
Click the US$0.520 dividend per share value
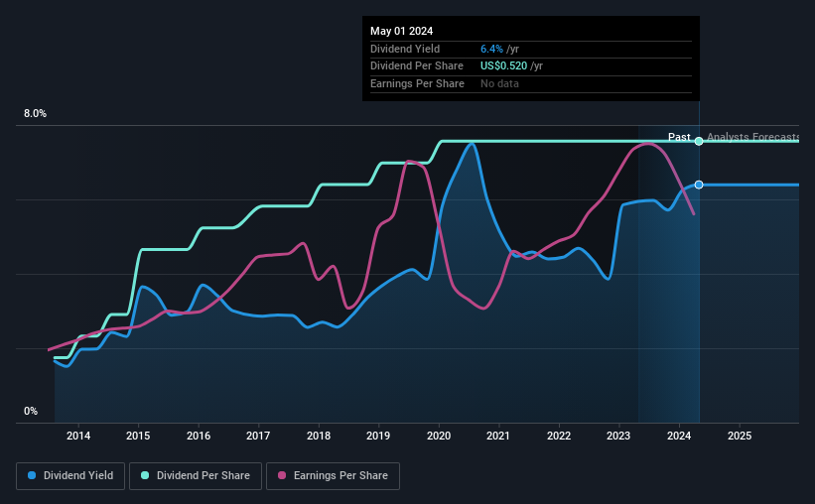tap(503, 66)
